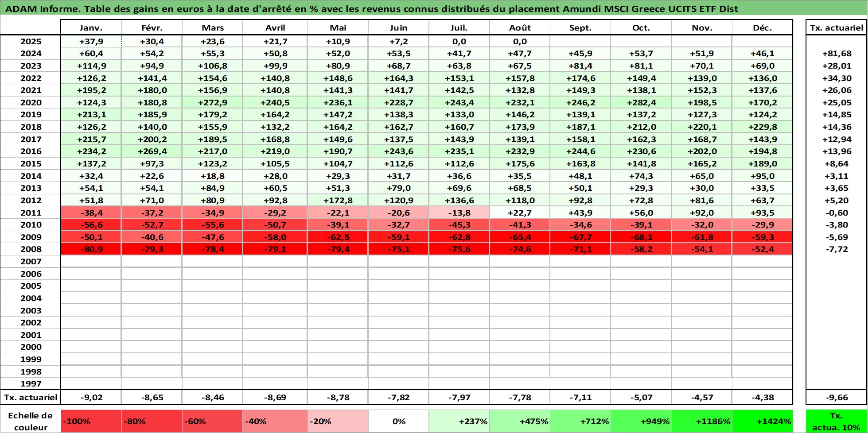Screen dimensions: 868x433
Task: Click the Tx. actua. 10% green swatch
Action: point(837,421)
